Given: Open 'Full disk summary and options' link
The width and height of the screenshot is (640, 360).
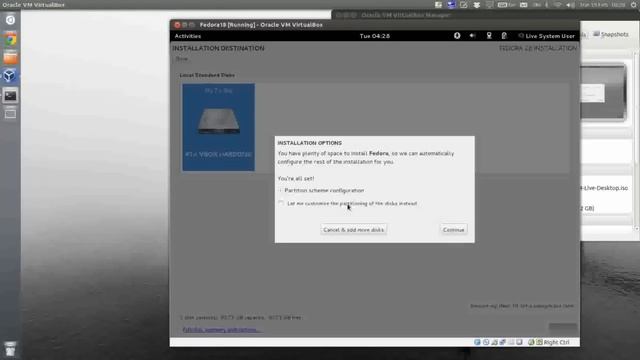Looking at the screenshot, I should click(221, 329).
